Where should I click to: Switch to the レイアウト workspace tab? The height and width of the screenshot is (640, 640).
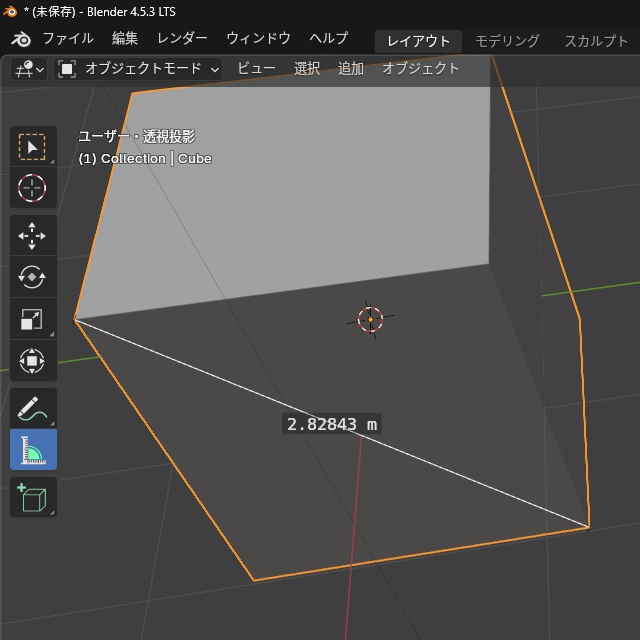418,41
